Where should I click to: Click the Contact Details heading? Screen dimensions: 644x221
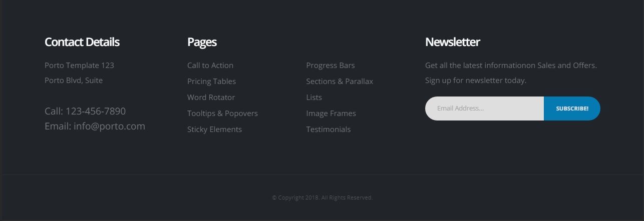(82, 42)
